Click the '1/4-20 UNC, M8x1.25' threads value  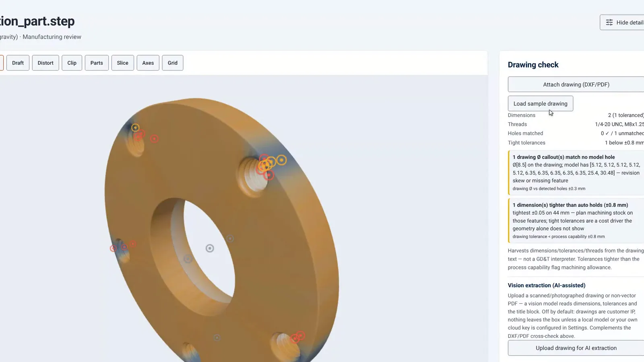click(x=619, y=124)
